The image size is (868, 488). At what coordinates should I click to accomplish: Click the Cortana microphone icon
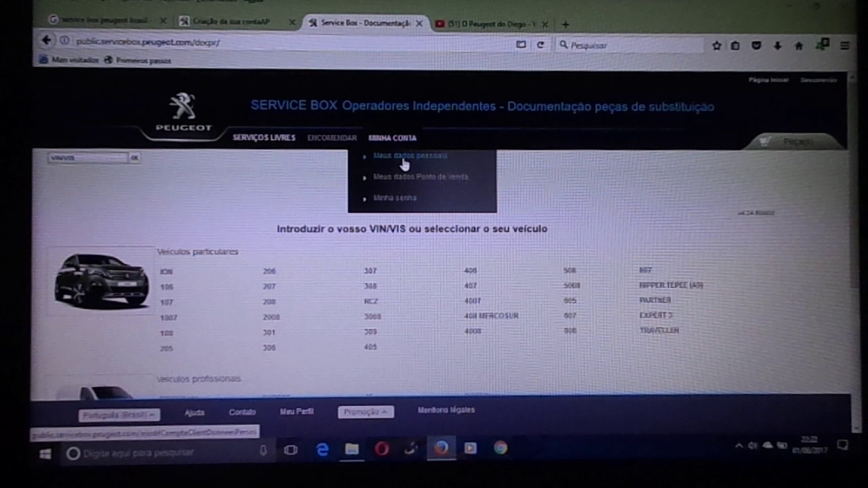263,451
